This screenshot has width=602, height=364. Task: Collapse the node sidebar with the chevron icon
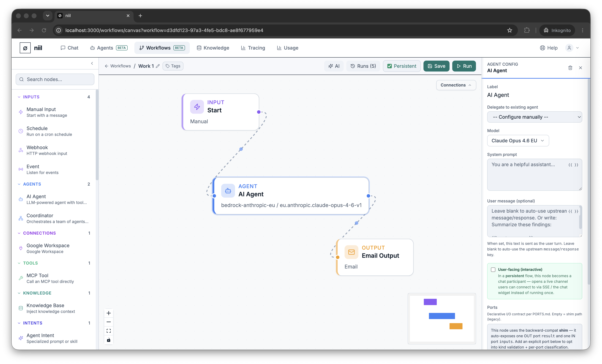(92, 64)
